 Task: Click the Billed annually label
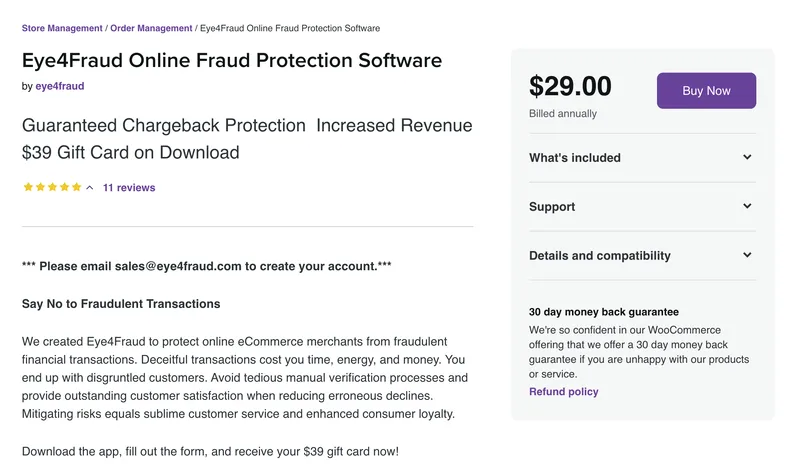pyautogui.click(x=563, y=114)
